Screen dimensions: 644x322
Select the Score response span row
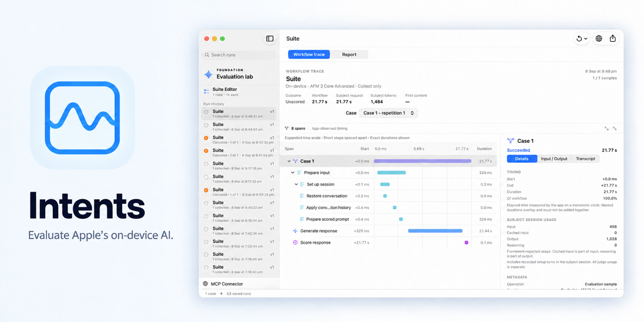388,243
